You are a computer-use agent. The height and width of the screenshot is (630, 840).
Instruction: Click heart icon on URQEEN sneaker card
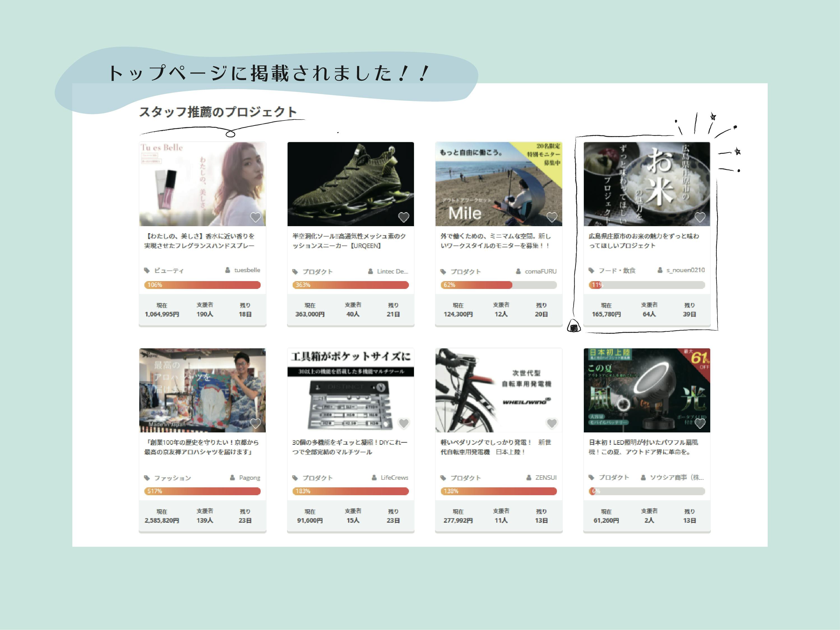tap(403, 217)
